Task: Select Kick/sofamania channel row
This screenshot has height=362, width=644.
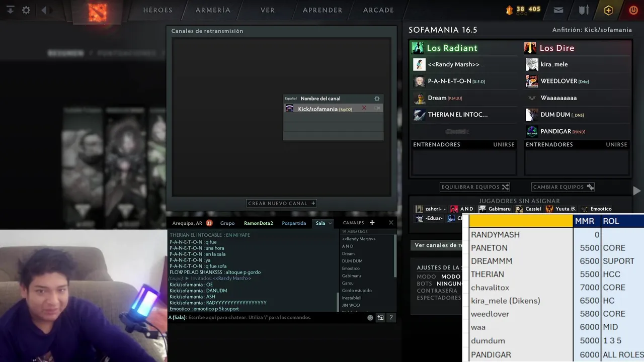Action: (333, 108)
